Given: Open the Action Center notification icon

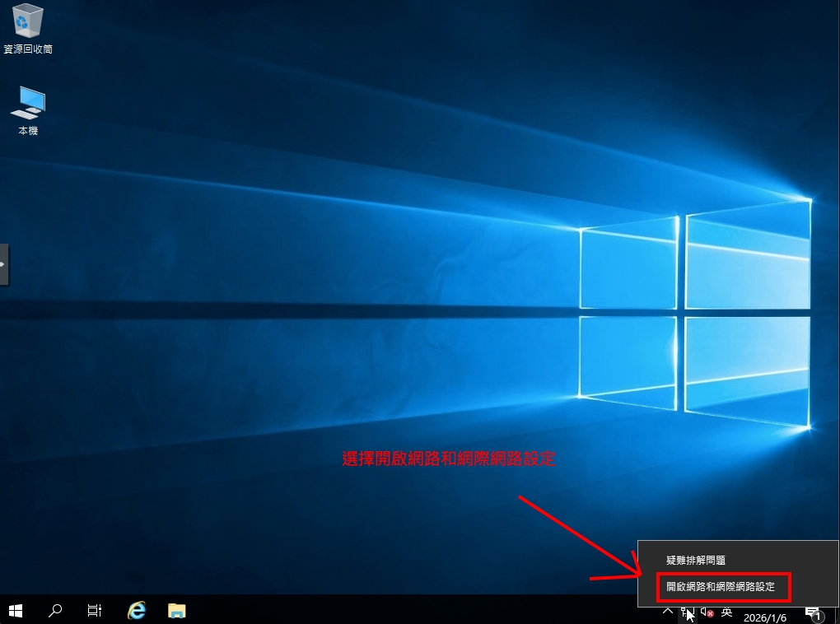Looking at the screenshot, I should [813, 612].
